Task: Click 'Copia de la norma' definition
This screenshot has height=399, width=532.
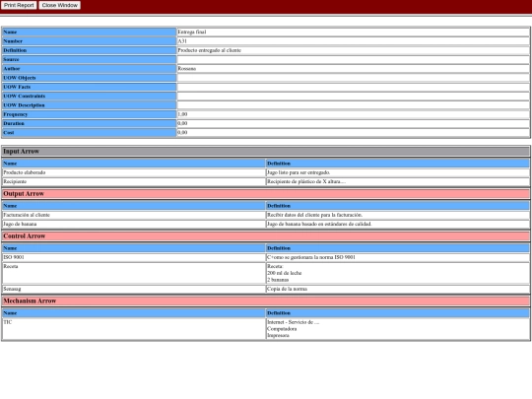Action: [287, 289]
